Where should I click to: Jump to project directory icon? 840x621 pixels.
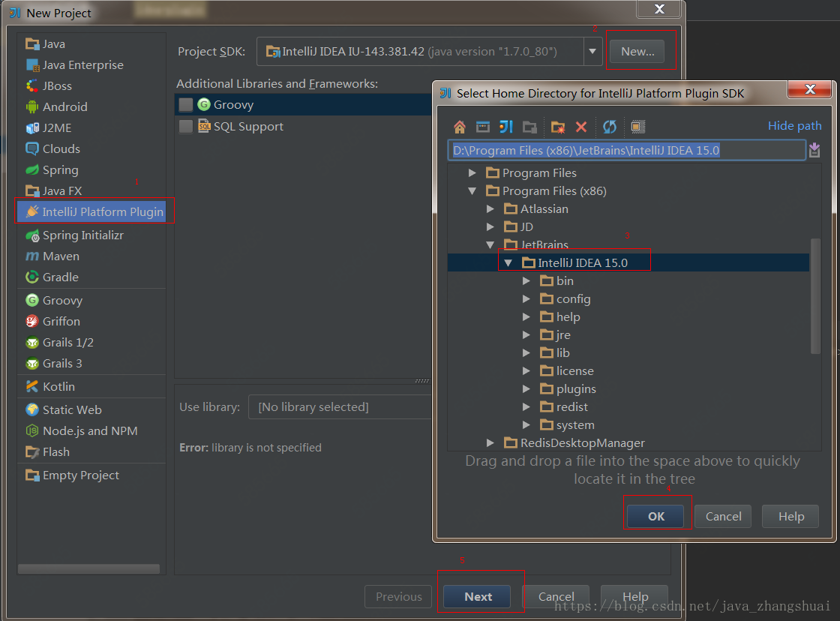[x=506, y=127]
